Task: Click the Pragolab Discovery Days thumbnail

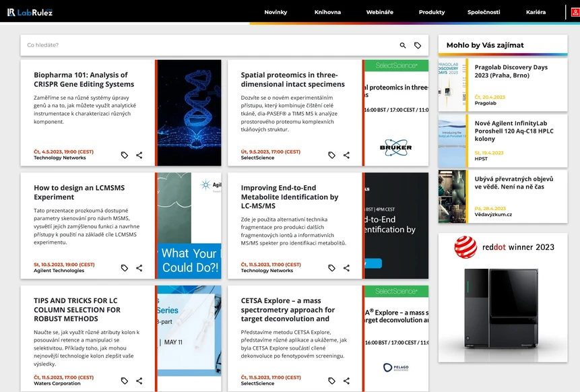Action: [452, 85]
